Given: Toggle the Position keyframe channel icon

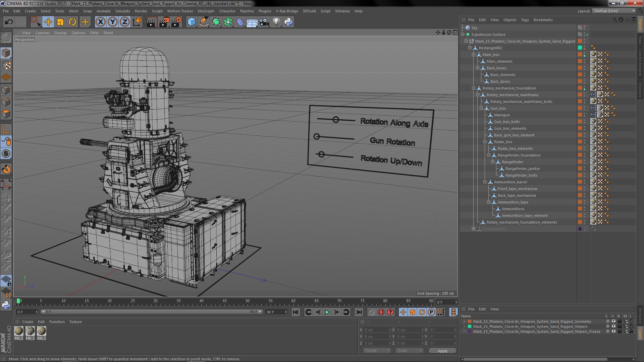Looking at the screenshot, I should click(403, 312).
